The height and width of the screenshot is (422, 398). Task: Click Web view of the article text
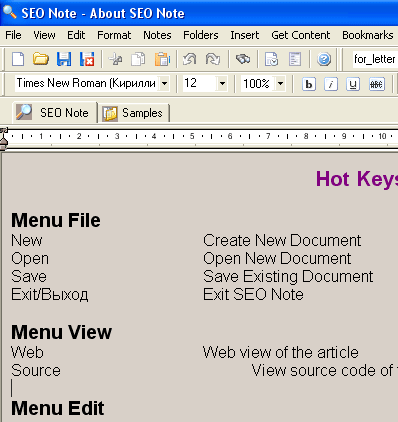(x=281, y=352)
